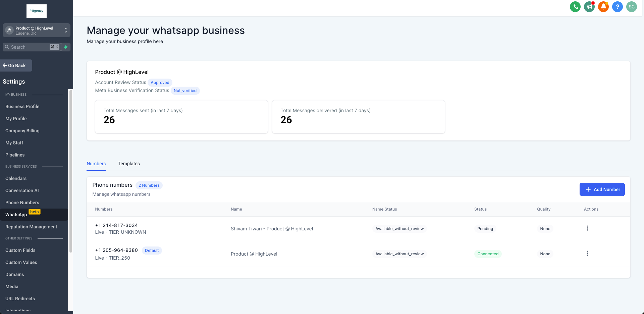
Task: Open Pipelines settings
Action: tap(15, 155)
